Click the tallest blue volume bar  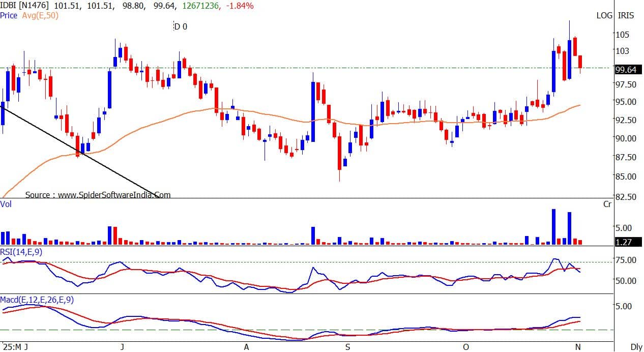pyautogui.click(x=553, y=226)
